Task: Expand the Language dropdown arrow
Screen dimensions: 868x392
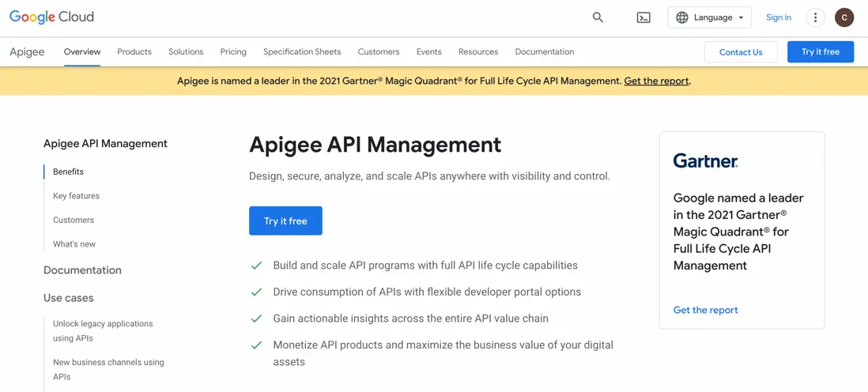Action: [741, 17]
